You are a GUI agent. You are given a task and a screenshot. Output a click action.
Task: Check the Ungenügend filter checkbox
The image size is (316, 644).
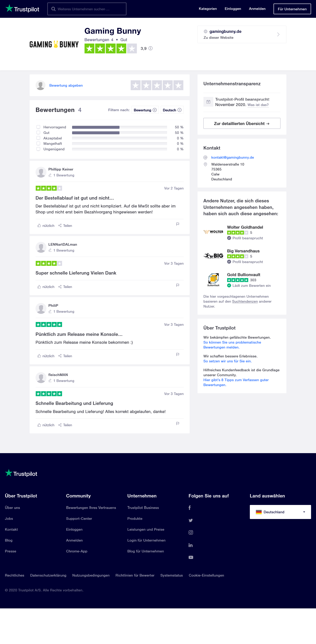point(38,149)
